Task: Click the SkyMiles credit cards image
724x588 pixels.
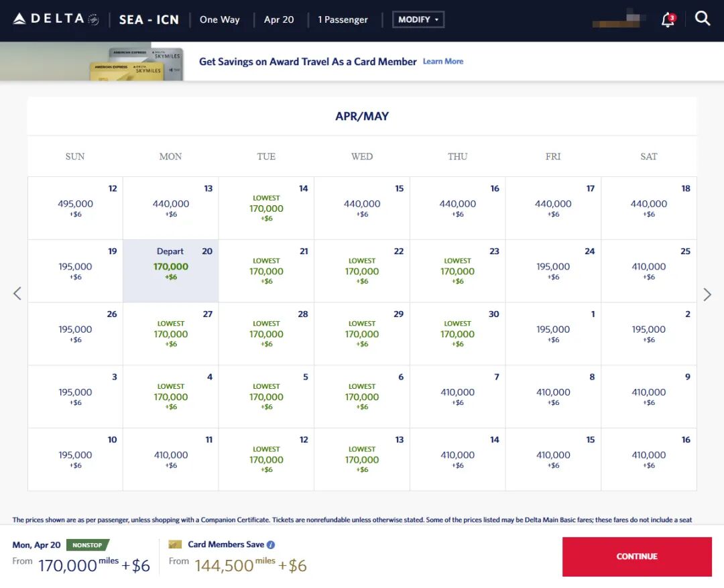Action: (137, 64)
